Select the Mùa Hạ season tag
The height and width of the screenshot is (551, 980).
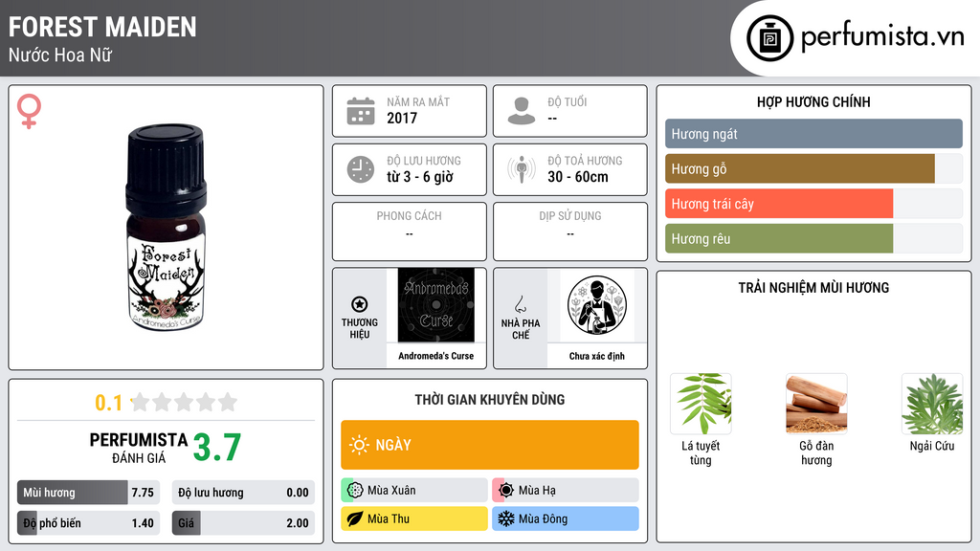[566, 490]
